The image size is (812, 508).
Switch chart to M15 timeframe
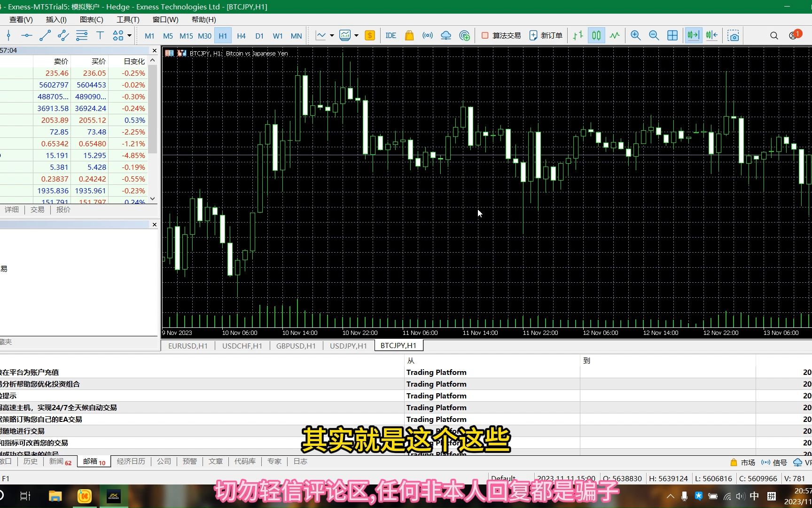click(186, 36)
